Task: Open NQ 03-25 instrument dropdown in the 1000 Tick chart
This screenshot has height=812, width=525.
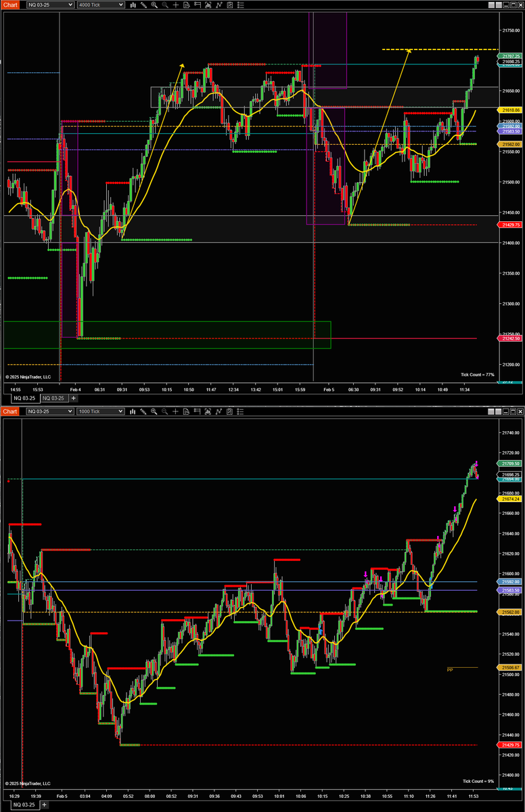Action: click(x=50, y=411)
